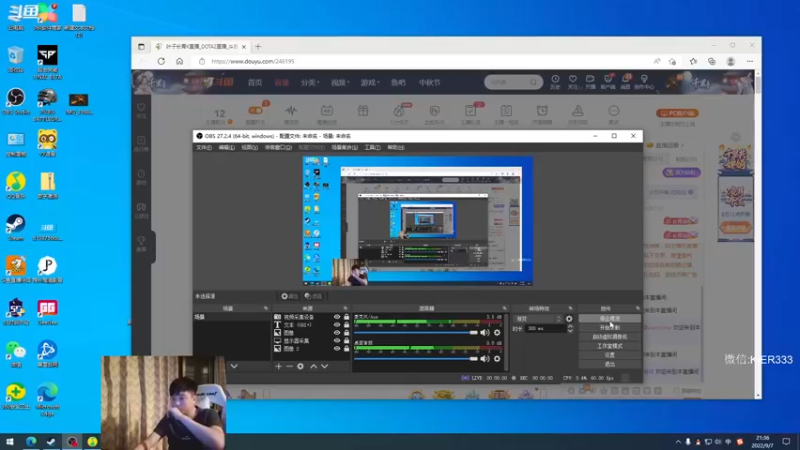Screen dimensions: 800x450
Task: Adjust transition duration stepper arrows
Action: (570, 329)
